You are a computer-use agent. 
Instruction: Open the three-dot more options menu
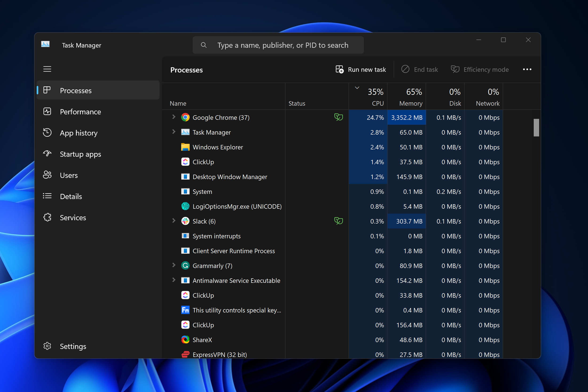tap(527, 69)
